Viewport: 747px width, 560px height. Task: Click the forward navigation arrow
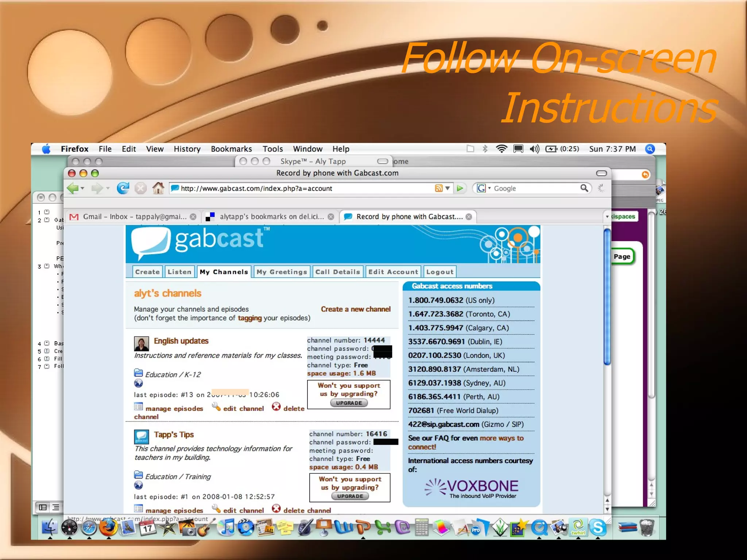point(97,188)
